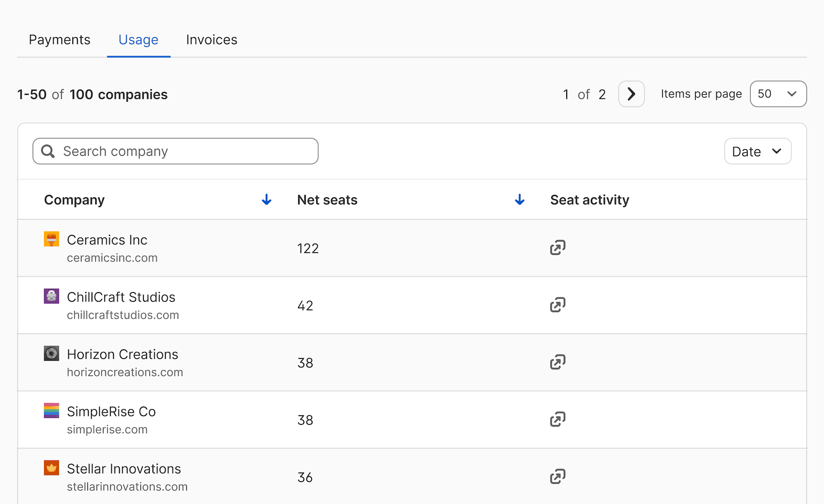Click the SimpleRise Co logo icon
824x504 pixels.
(x=51, y=411)
